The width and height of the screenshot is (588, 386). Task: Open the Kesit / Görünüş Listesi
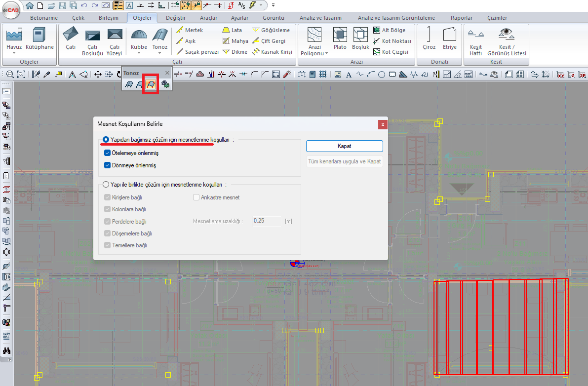click(507, 42)
